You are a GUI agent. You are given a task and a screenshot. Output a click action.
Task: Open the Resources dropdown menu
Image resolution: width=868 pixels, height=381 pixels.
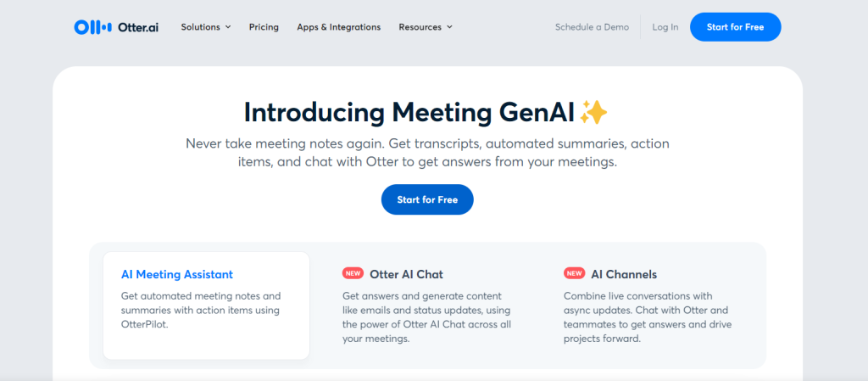tap(425, 27)
